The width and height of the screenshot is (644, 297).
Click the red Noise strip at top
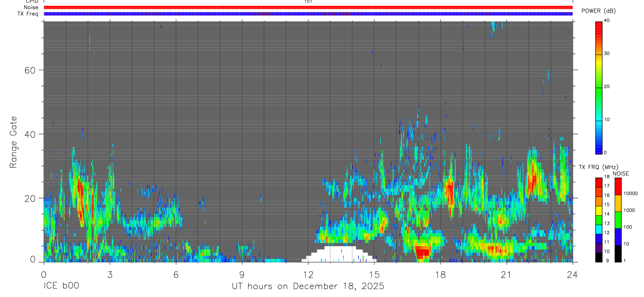308,7
